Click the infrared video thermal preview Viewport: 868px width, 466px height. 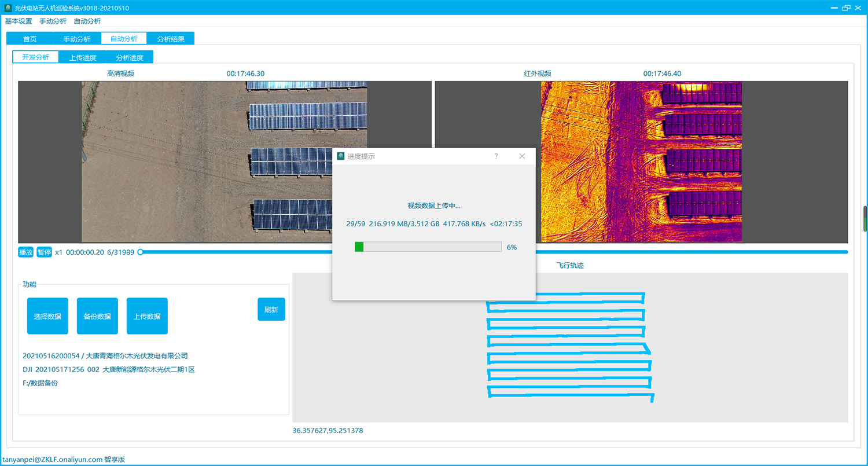(641, 162)
